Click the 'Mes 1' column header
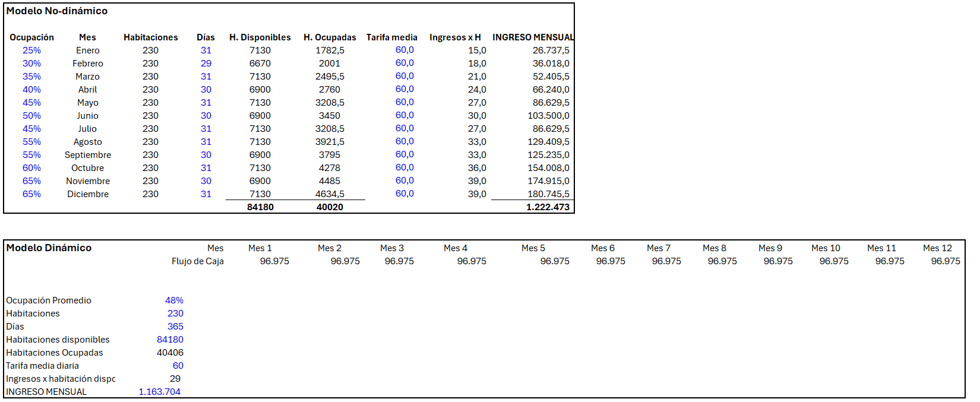This screenshot has height=402, width=980. click(x=260, y=248)
